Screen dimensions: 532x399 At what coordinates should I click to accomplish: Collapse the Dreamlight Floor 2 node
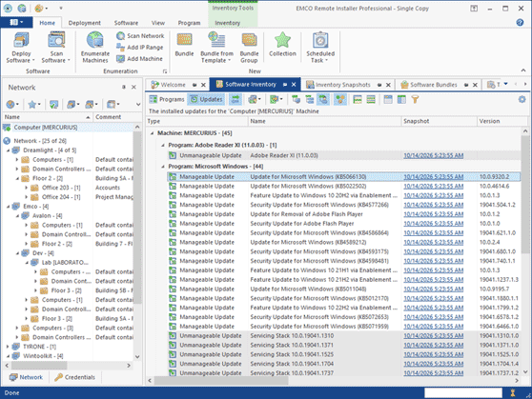(17, 178)
